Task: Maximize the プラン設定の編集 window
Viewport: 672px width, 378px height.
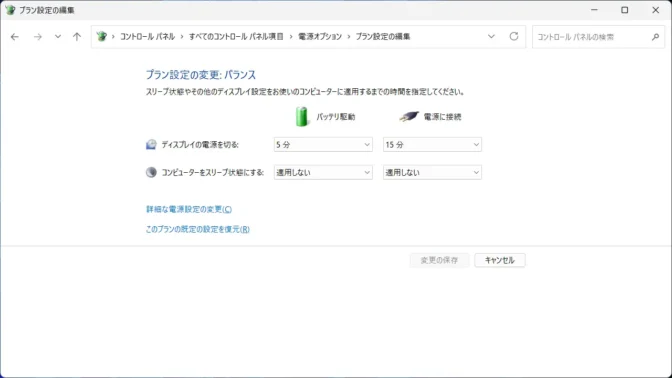Action: pos(625,10)
